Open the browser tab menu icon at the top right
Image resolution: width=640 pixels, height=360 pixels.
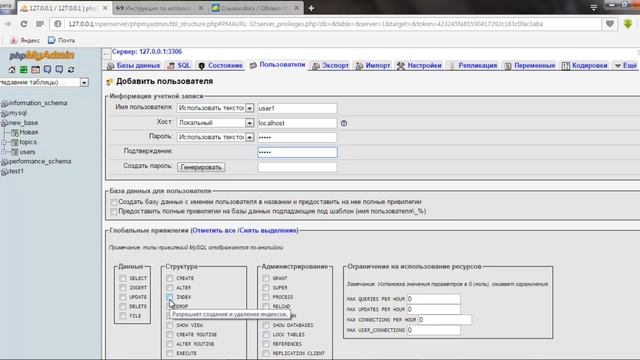pos(593,7)
